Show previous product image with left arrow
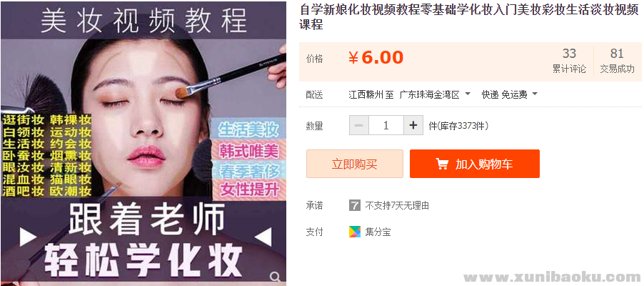The height and width of the screenshot is (286, 644). click(x=28, y=237)
